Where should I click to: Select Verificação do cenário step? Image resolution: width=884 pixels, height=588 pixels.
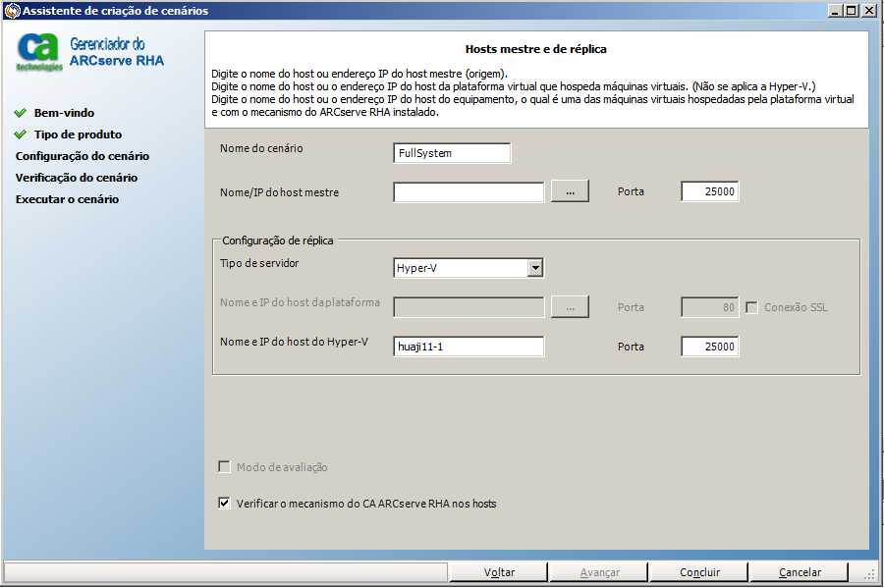point(77,178)
